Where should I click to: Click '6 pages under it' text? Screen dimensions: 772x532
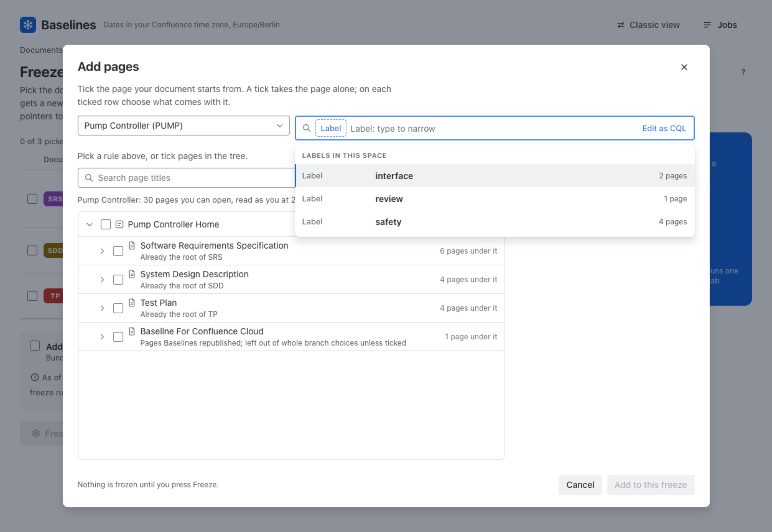coord(468,251)
